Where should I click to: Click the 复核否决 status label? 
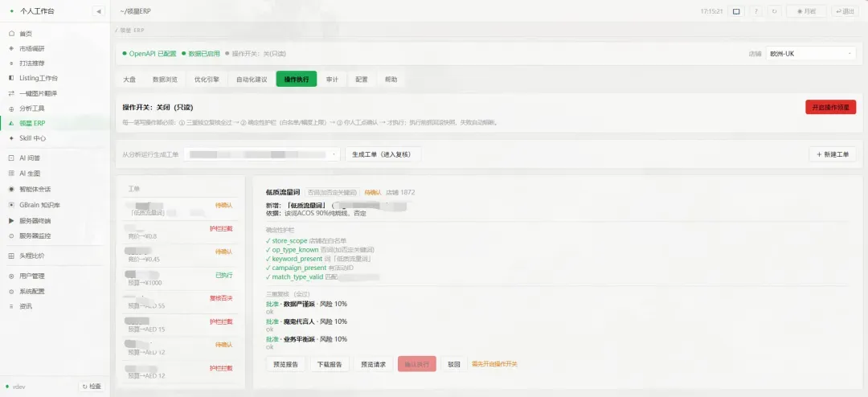(221, 298)
